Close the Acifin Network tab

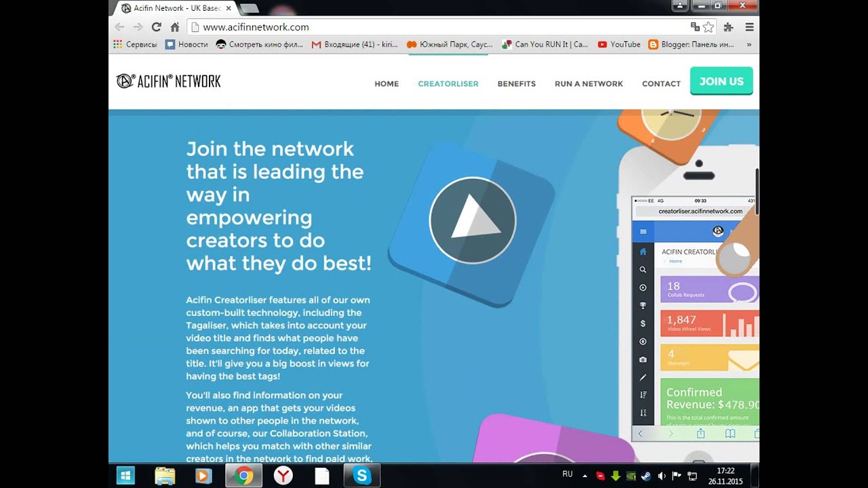[229, 8]
